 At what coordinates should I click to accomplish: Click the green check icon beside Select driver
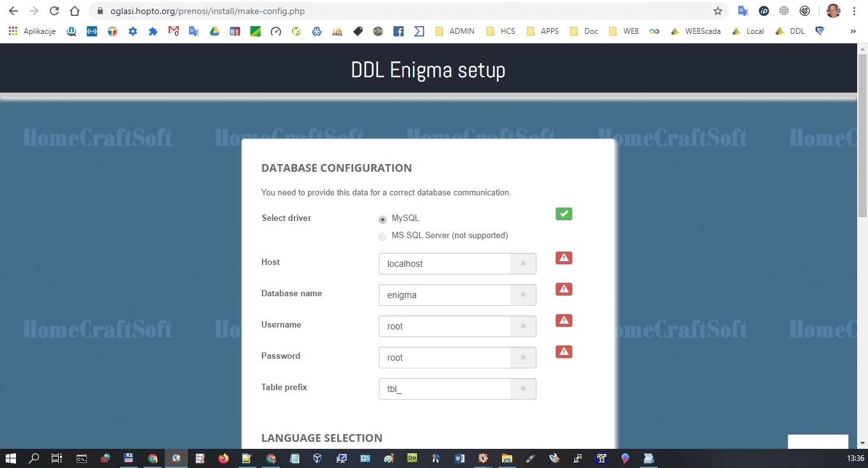coord(564,214)
